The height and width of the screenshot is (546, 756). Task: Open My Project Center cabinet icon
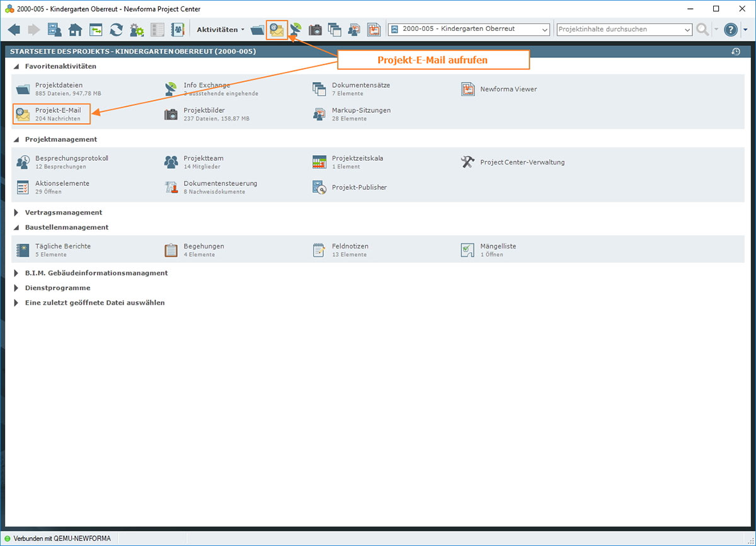(x=55, y=30)
